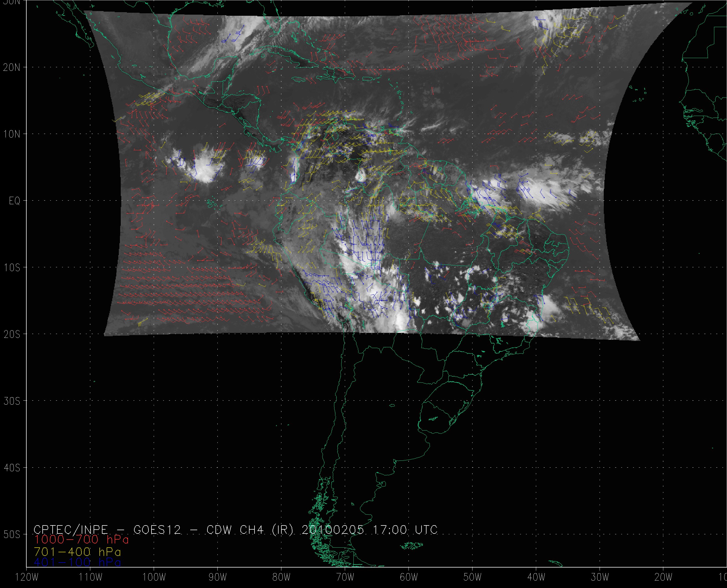
Task: Click the 20S latitude axis label
Action: coord(12,334)
